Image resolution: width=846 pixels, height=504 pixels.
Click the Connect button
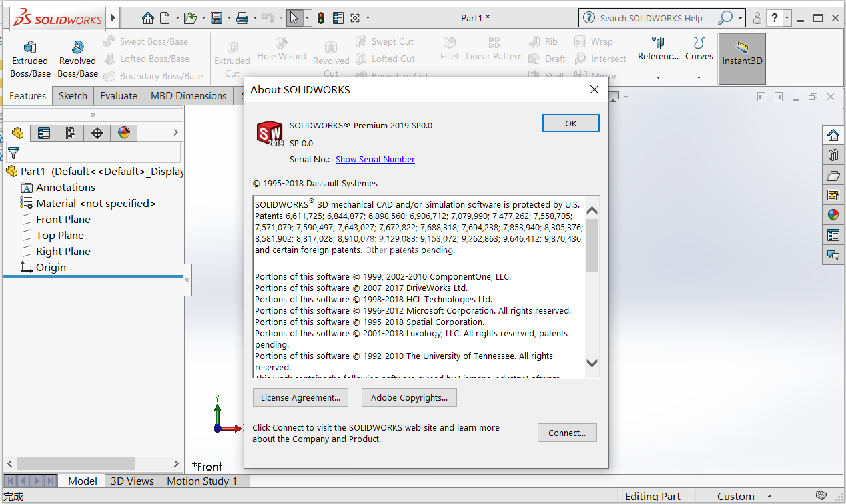click(567, 433)
